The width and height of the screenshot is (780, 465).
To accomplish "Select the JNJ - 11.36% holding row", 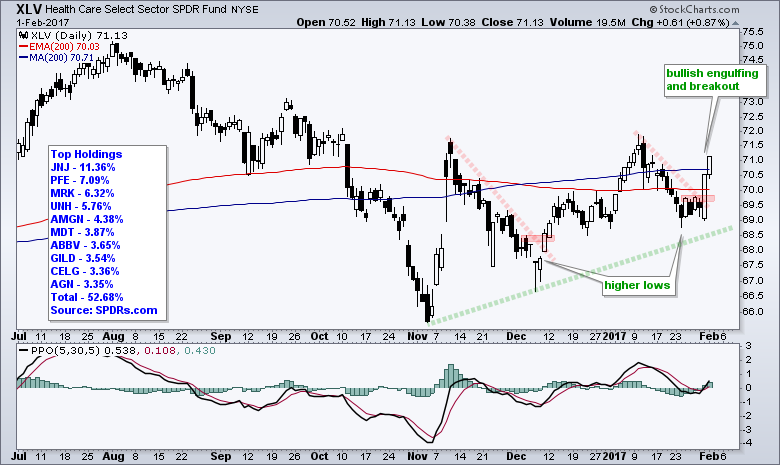I will tap(83, 167).
